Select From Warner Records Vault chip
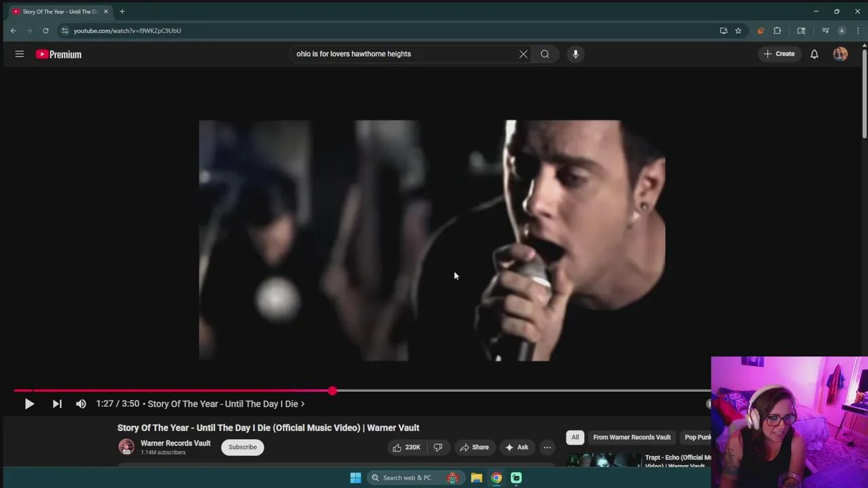The height and width of the screenshot is (488, 868). click(x=632, y=437)
